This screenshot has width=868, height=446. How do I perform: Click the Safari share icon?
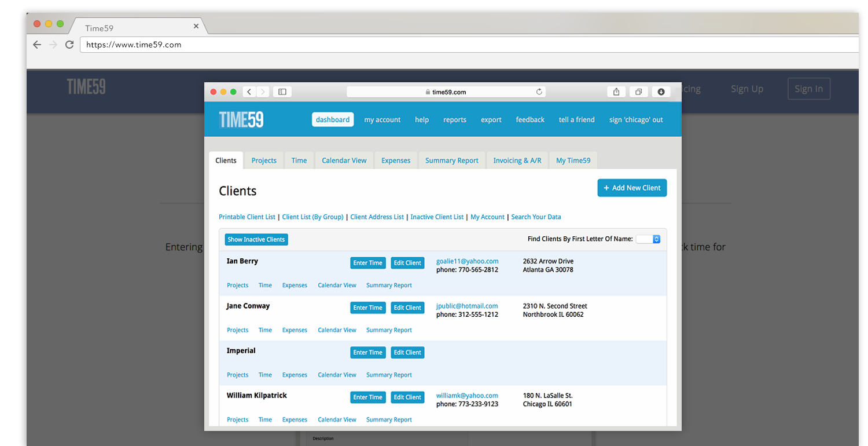point(616,92)
